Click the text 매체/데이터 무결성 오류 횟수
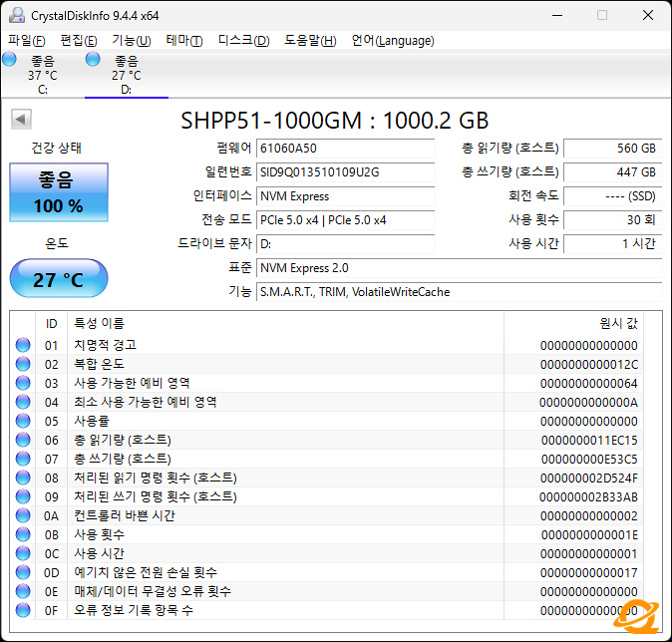 (x=153, y=591)
